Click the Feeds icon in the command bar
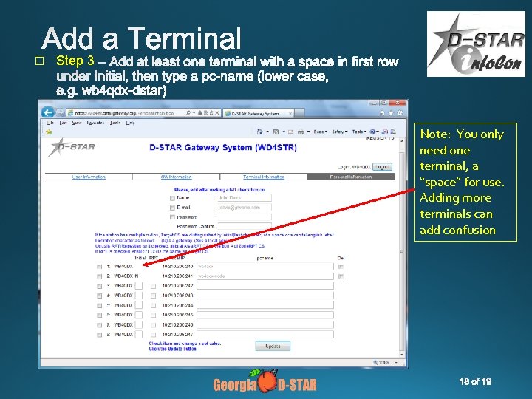The height and width of the screenshot is (399, 532). click(276, 132)
